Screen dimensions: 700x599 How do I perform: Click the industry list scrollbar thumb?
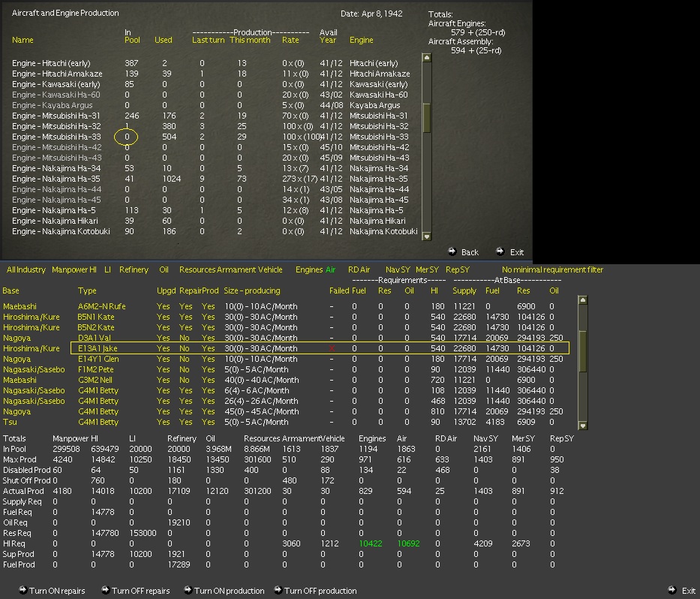coord(582,351)
